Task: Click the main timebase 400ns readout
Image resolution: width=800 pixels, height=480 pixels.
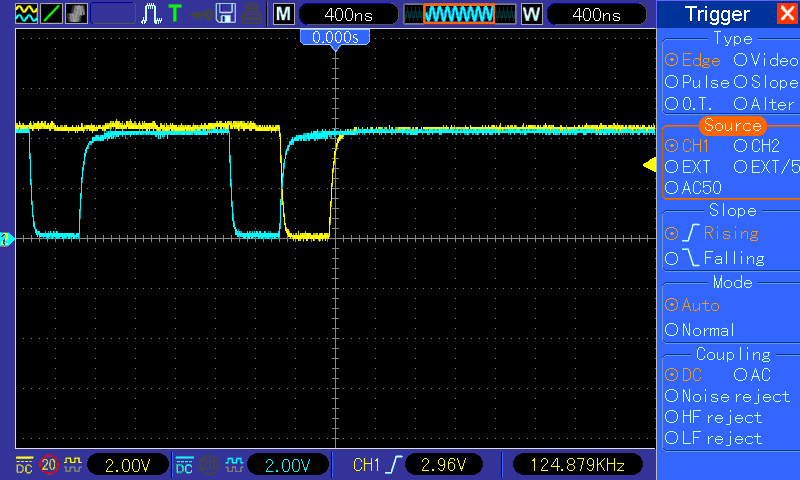Action: 348,14
